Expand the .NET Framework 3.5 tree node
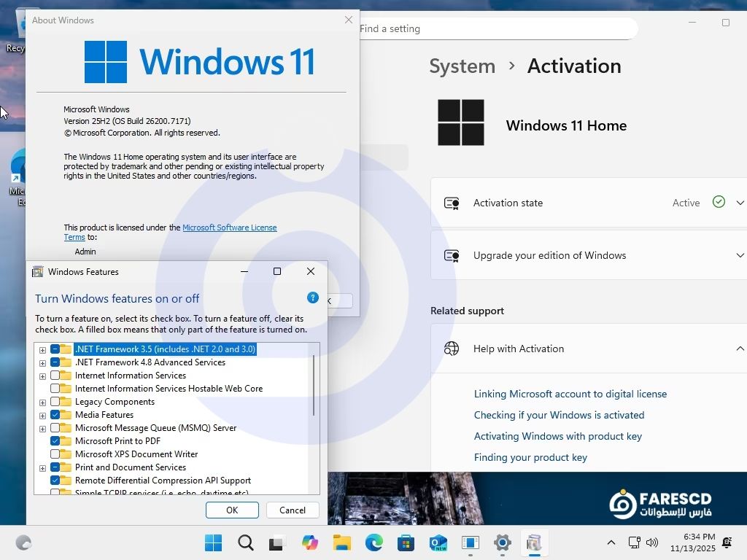Viewport: 747px width, 560px height. click(42, 350)
